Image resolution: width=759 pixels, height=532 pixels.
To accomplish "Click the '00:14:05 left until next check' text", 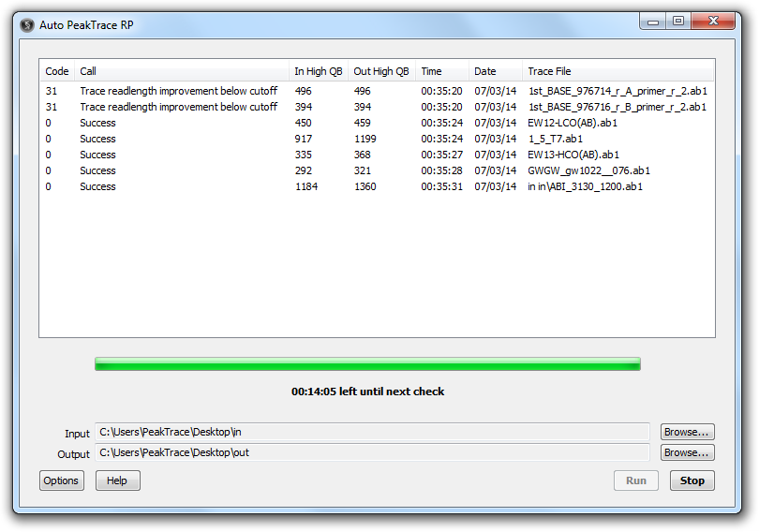I will (x=367, y=392).
